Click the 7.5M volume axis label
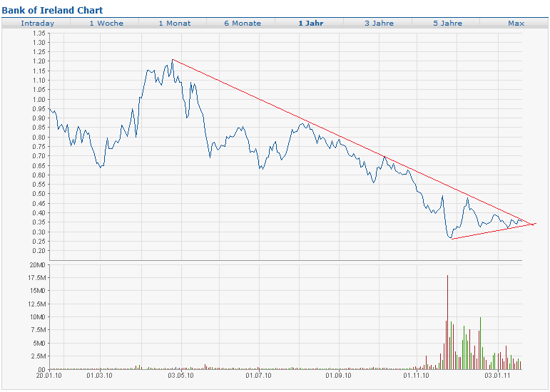This screenshot has width=550, height=392. pos(38,330)
